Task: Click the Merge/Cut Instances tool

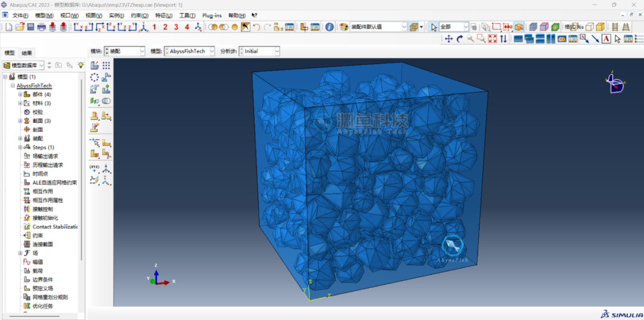Action: coord(106,101)
